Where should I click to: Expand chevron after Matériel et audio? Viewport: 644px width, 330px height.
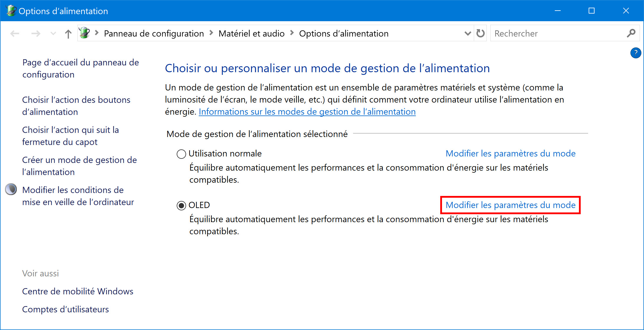292,33
